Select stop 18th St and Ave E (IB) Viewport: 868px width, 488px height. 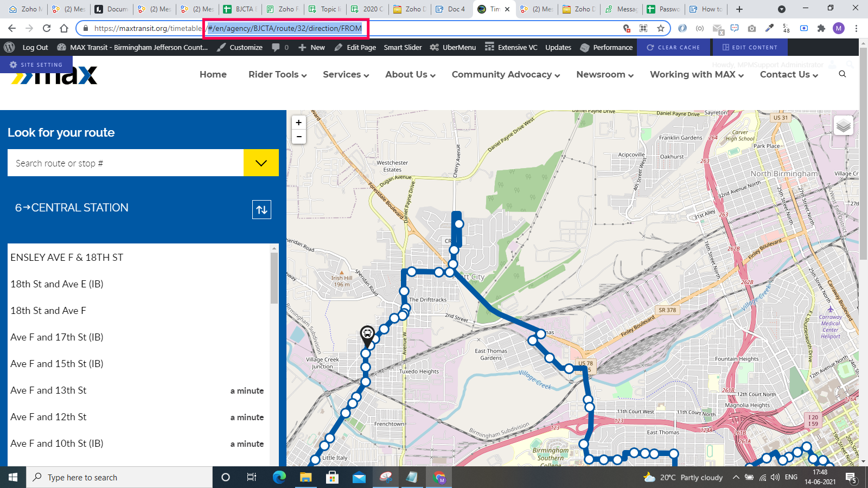57,284
